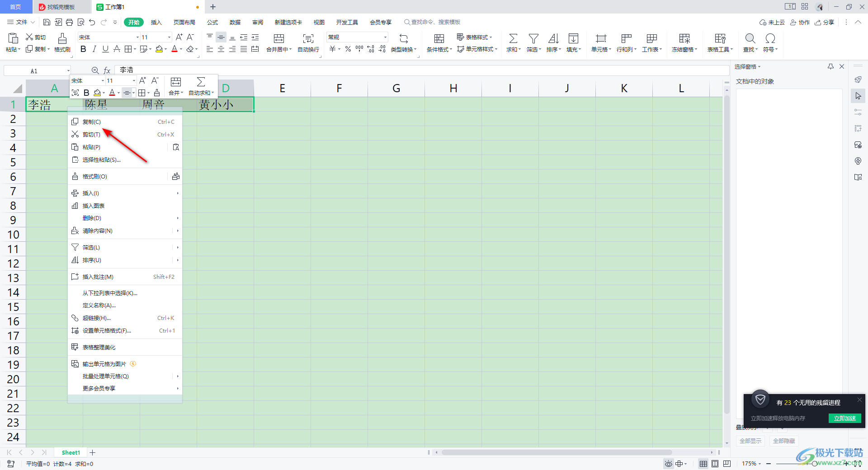The width and height of the screenshot is (868, 470).
Task: Switch to page layout view in status bar
Action: click(715, 464)
